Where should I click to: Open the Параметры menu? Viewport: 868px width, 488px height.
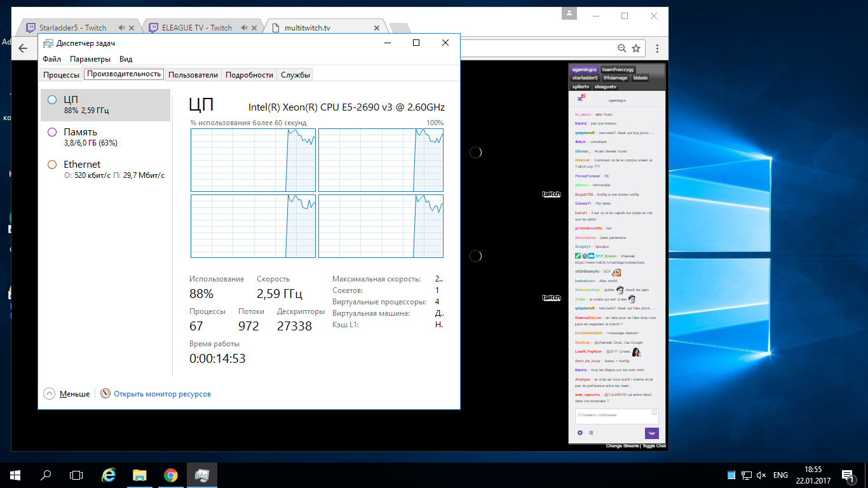(x=90, y=59)
